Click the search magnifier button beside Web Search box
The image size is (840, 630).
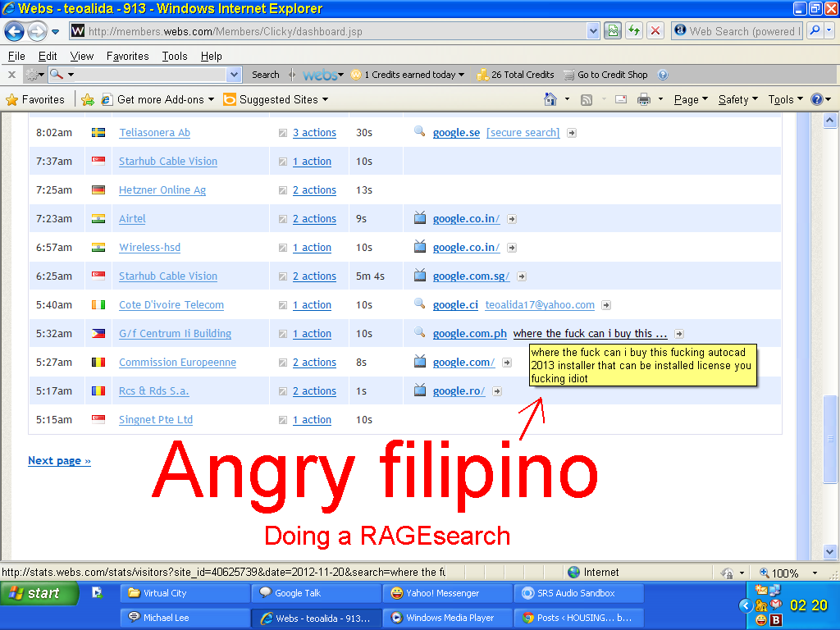click(x=815, y=31)
